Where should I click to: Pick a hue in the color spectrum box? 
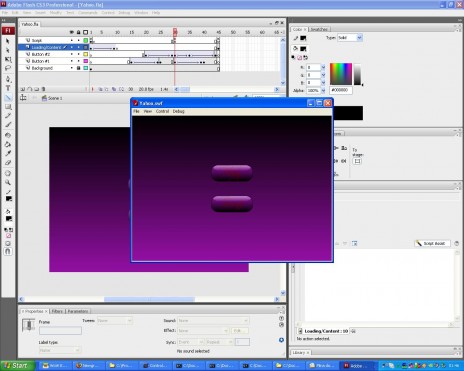pos(341,74)
